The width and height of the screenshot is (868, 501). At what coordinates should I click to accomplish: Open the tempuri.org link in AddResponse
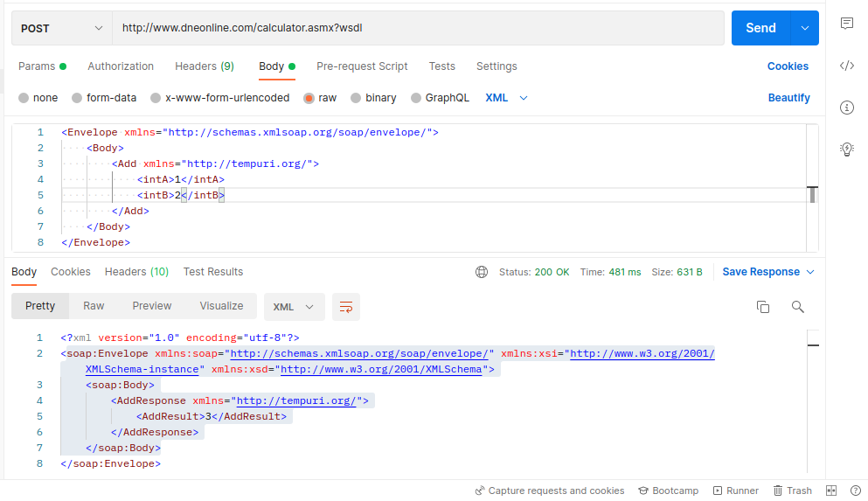pos(296,400)
